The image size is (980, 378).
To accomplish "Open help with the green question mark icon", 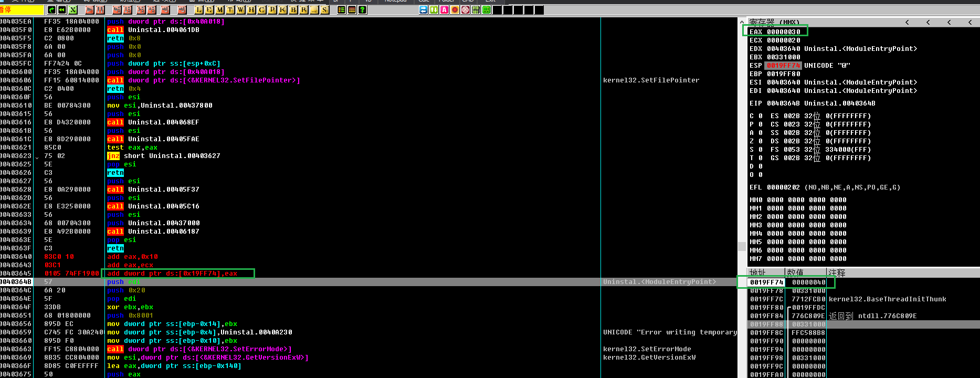I will pos(363,10).
